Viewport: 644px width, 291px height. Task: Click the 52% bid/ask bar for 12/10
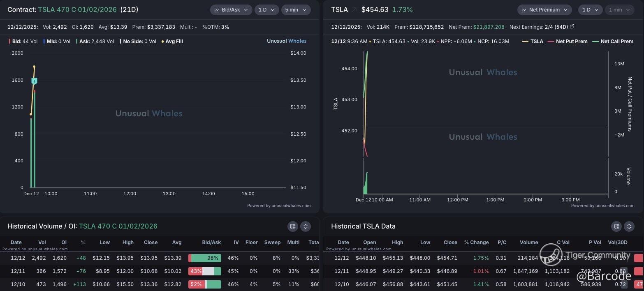point(205,284)
